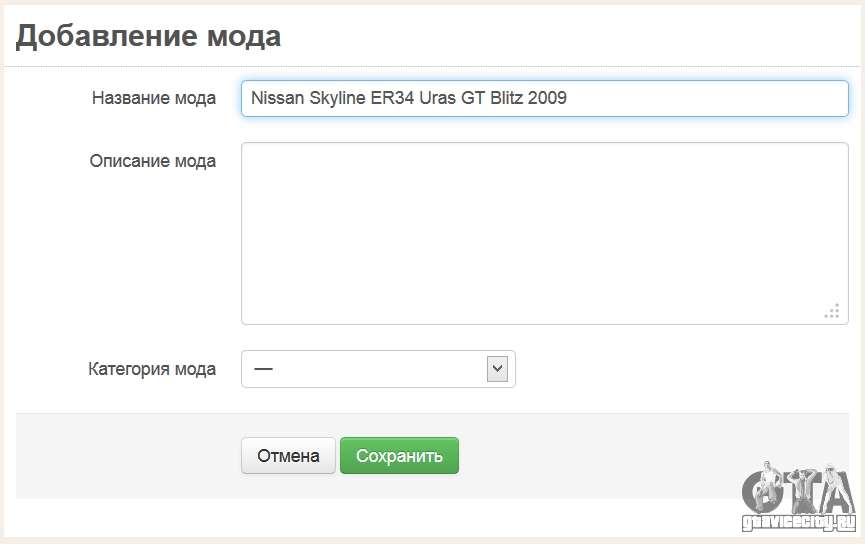Click the 'Добавление мода' heading
This screenshot has width=865, height=544.
148,36
